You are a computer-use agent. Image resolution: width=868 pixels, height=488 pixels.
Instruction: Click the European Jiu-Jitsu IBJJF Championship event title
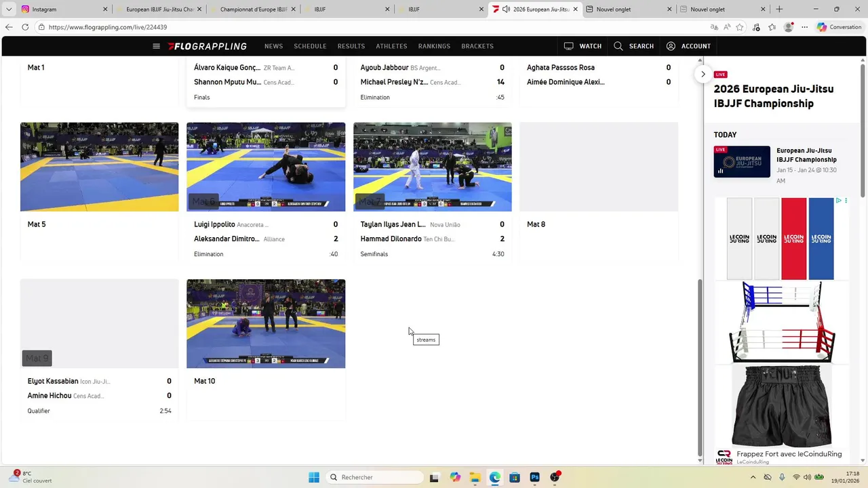pos(806,155)
